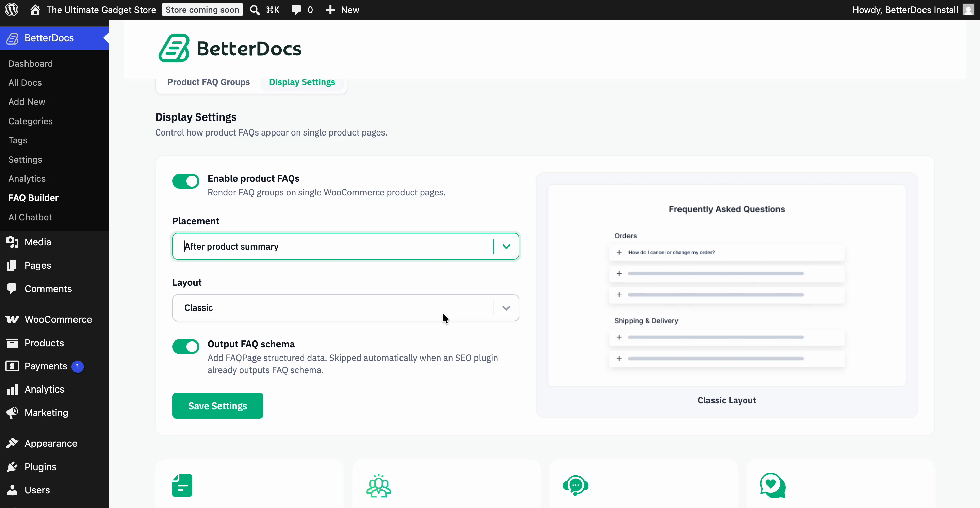This screenshot has height=508, width=980.
Task: Click 'Frequently Asked Questions' preview heading
Action: tap(726, 209)
